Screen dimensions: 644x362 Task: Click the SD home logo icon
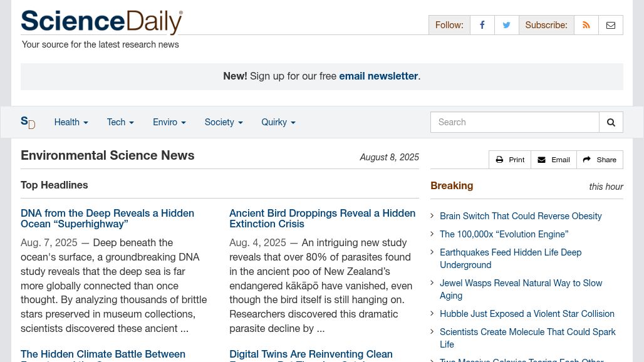coord(28,122)
